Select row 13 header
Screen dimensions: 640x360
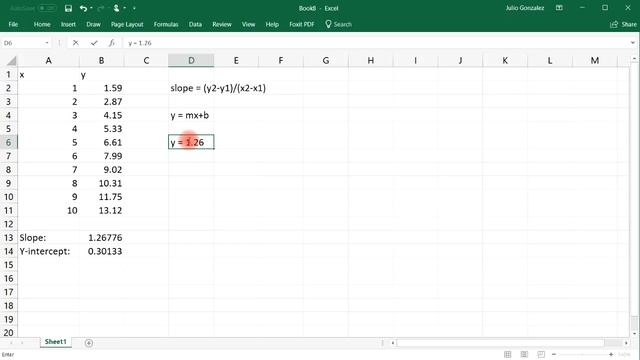(x=8, y=238)
